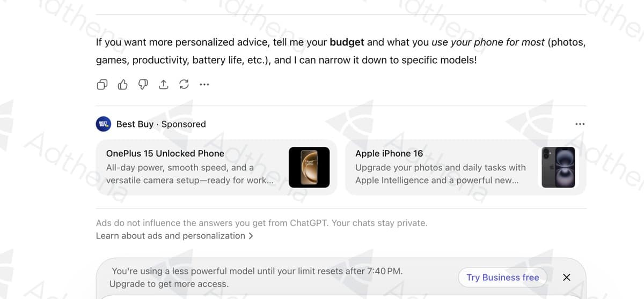Expand the chevron beside ads and personalization
The image size is (644, 299).
tap(251, 236)
